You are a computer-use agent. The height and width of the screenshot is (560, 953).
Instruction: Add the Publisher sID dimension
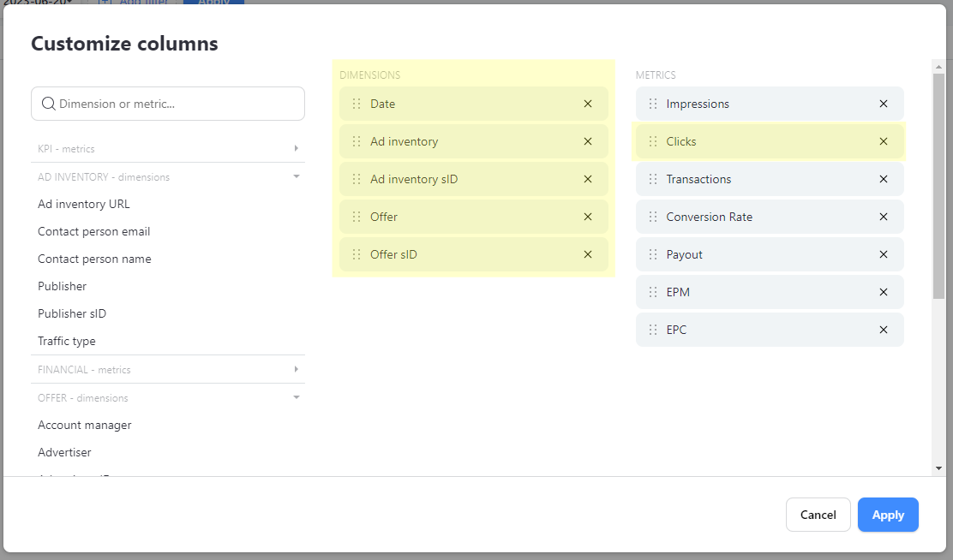pos(72,313)
